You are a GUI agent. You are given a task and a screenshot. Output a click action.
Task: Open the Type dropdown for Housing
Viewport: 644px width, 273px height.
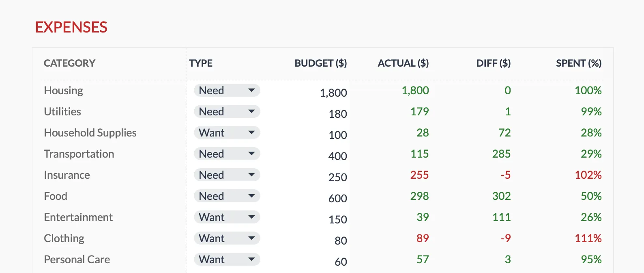click(226, 90)
